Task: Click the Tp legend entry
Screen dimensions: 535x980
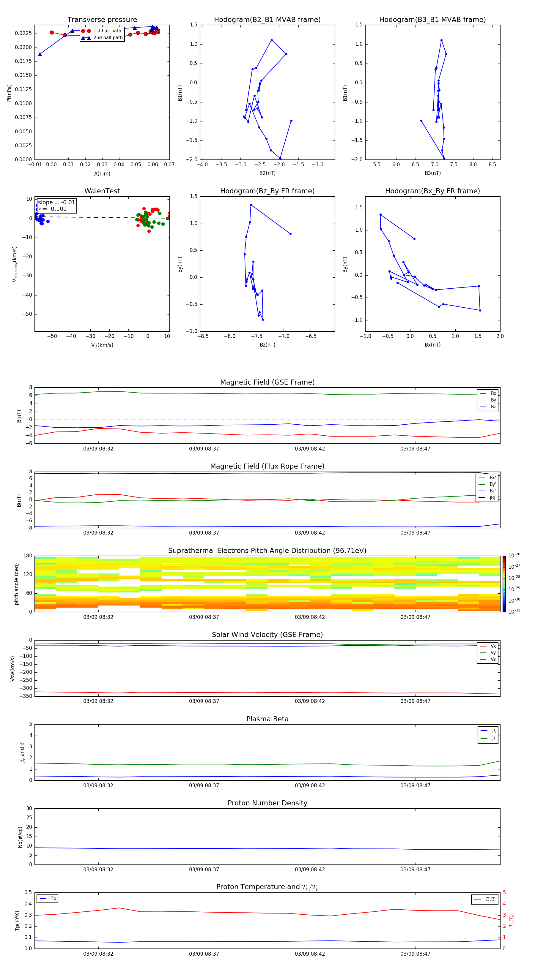Action: [48, 899]
